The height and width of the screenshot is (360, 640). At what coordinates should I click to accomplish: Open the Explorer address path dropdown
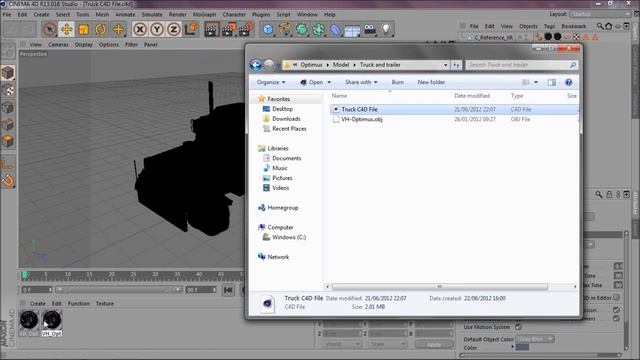pyautogui.click(x=445, y=65)
